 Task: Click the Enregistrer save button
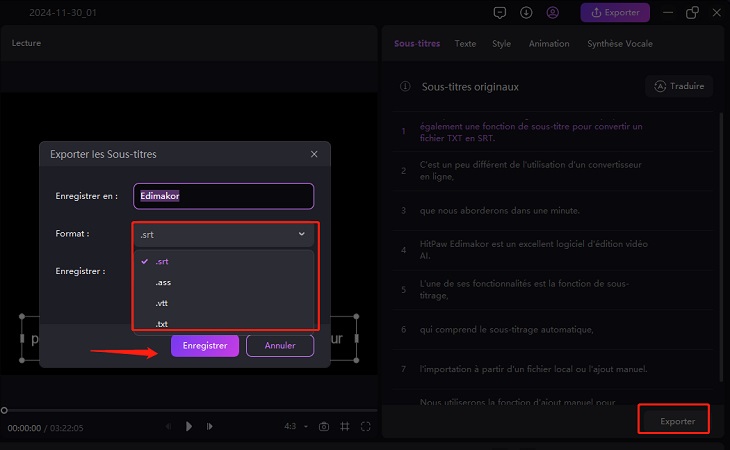(205, 346)
